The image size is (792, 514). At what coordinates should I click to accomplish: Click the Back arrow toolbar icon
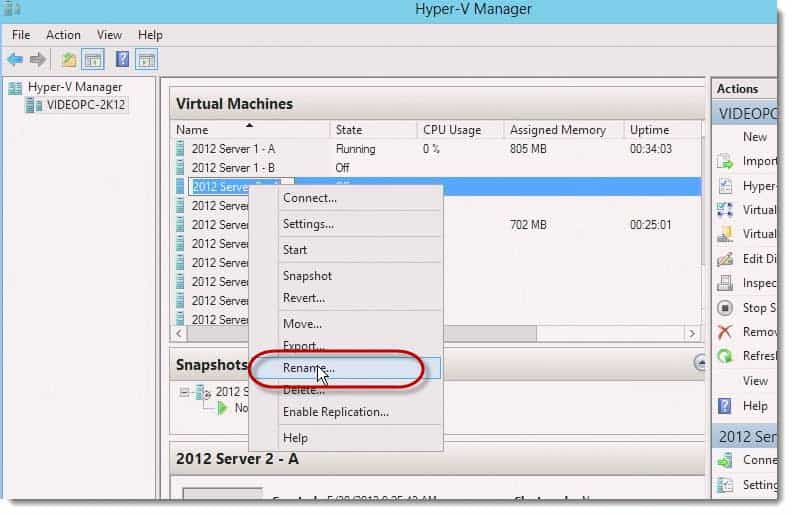[x=15, y=60]
